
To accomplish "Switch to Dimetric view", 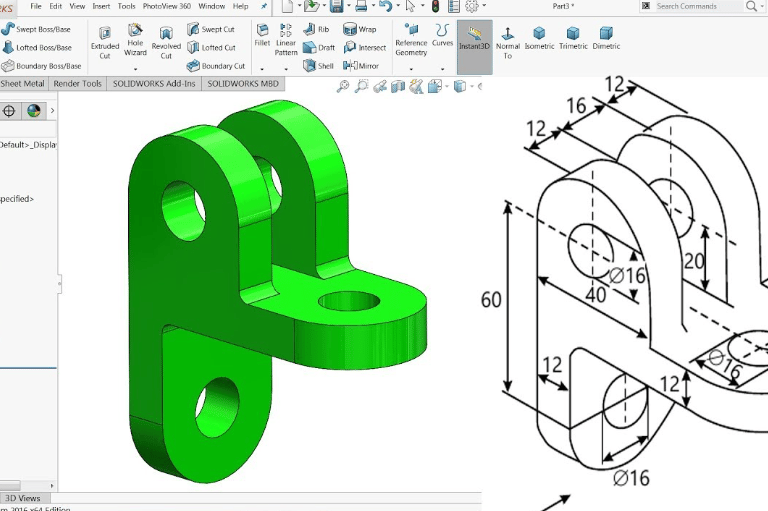I will (x=606, y=38).
